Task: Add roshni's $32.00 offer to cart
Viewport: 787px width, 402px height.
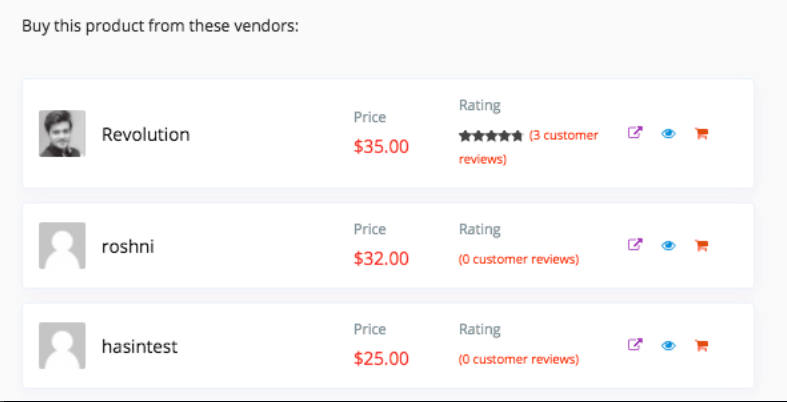Action: pos(701,245)
